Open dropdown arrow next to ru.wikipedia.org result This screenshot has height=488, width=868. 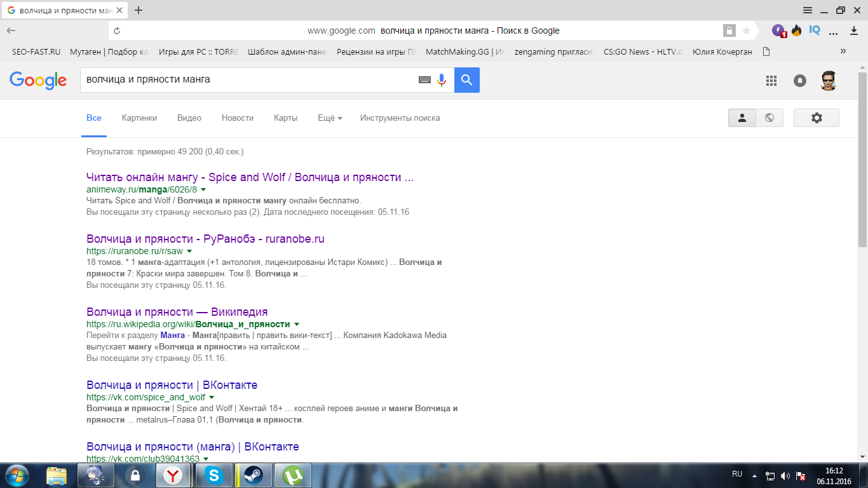pos(297,324)
